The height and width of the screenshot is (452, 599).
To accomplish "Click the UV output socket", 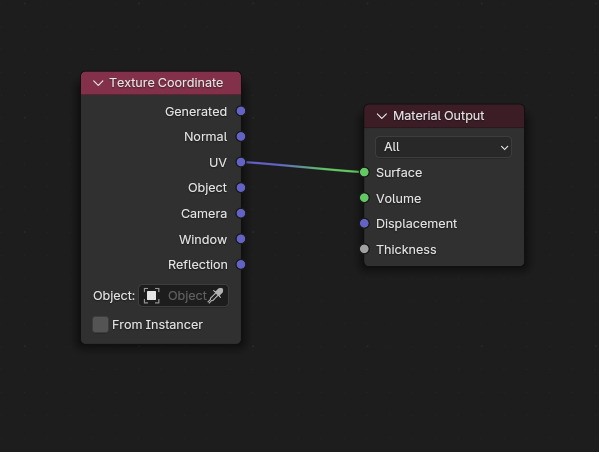I will (x=241, y=162).
